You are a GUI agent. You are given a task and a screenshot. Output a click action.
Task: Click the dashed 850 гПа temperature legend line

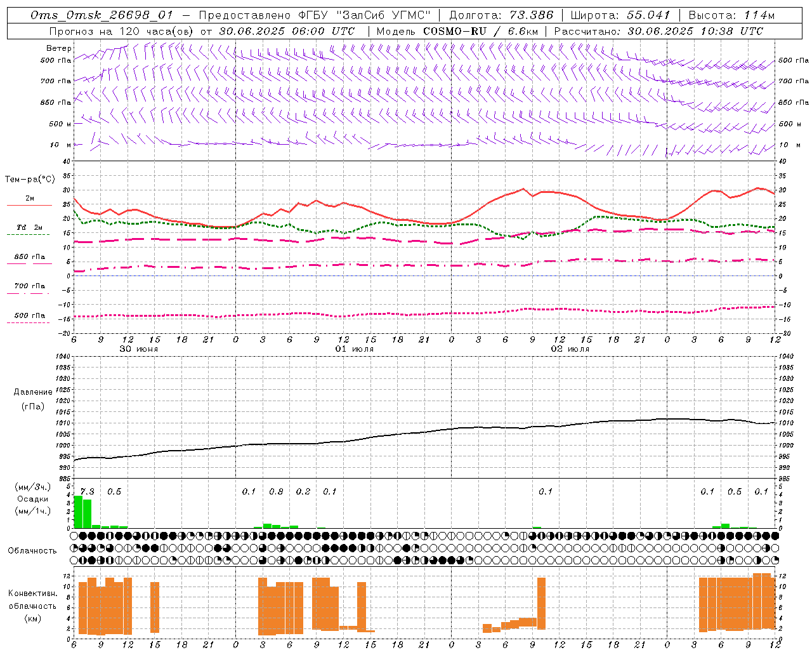click(29, 263)
